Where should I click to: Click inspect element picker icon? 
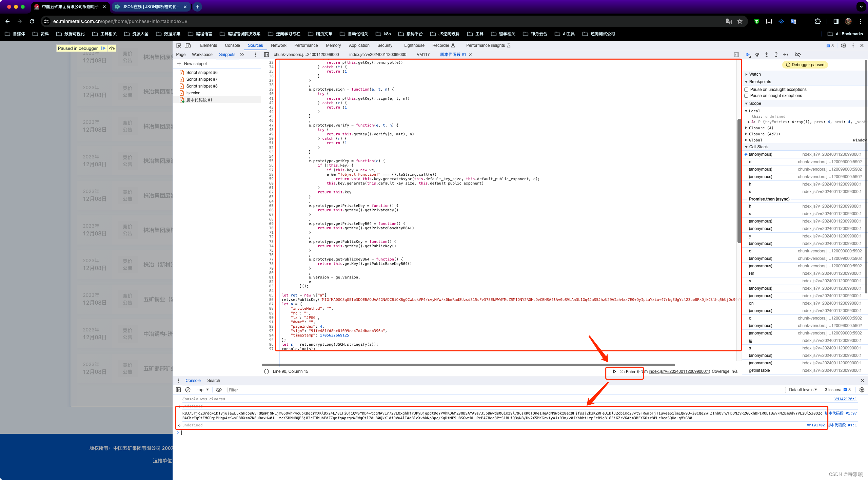coord(179,45)
